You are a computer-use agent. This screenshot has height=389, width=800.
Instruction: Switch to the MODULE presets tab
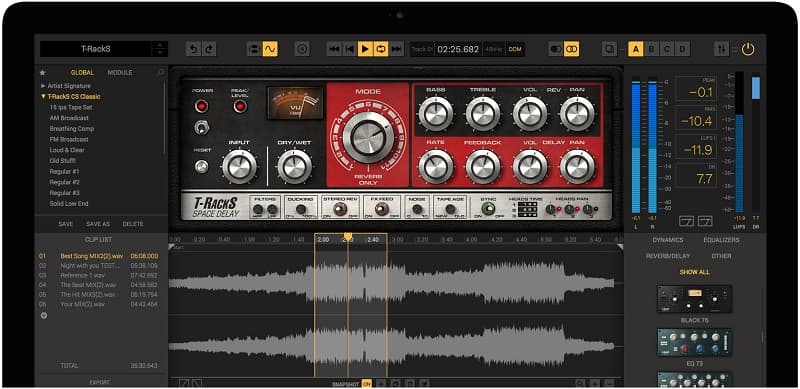pos(120,72)
